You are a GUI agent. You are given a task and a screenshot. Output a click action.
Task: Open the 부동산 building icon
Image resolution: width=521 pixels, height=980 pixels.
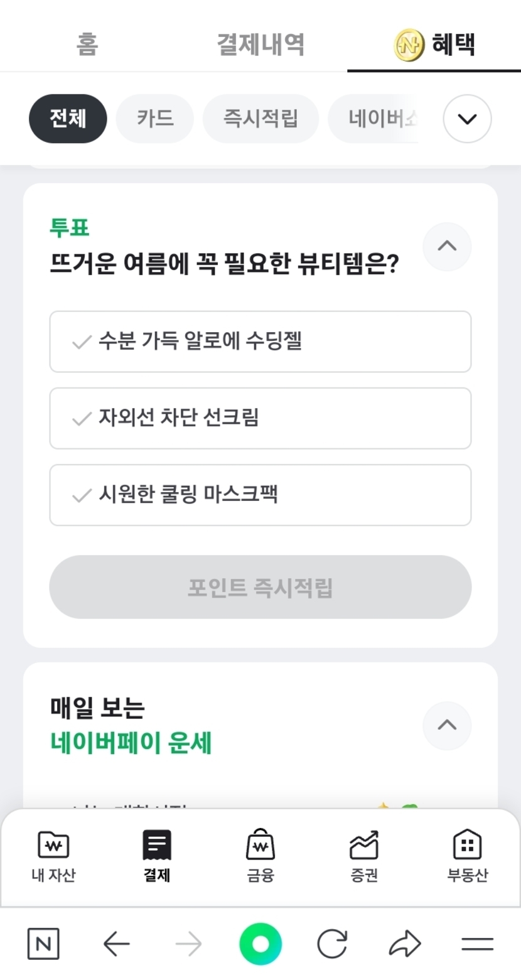(467, 846)
